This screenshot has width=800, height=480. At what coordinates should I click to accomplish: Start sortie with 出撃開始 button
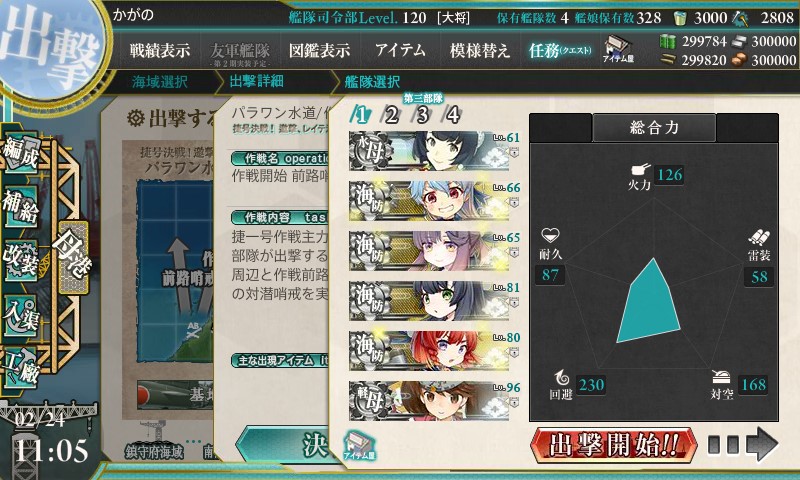[x=613, y=445]
